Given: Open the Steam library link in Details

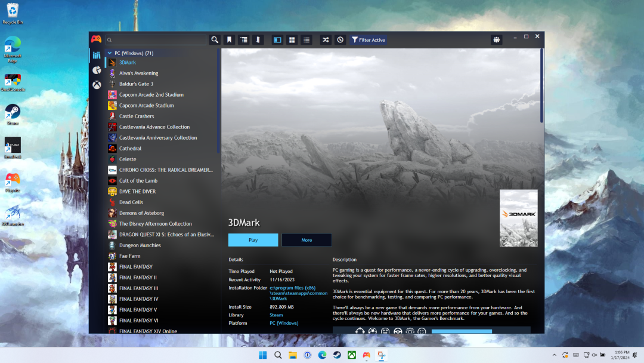Looking at the screenshot, I should pos(276,315).
